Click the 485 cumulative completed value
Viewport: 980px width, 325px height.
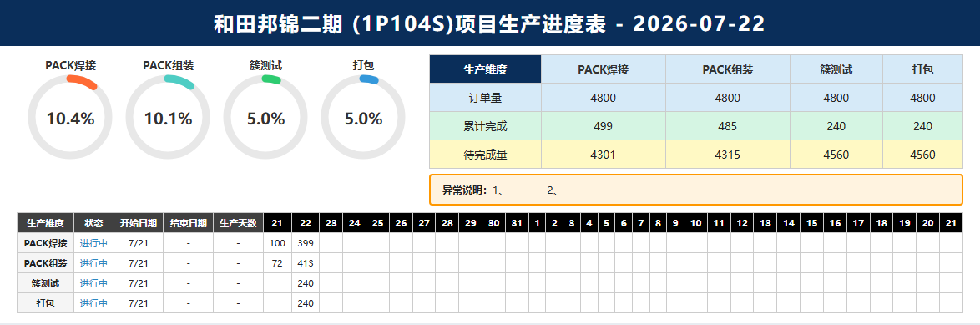point(728,126)
